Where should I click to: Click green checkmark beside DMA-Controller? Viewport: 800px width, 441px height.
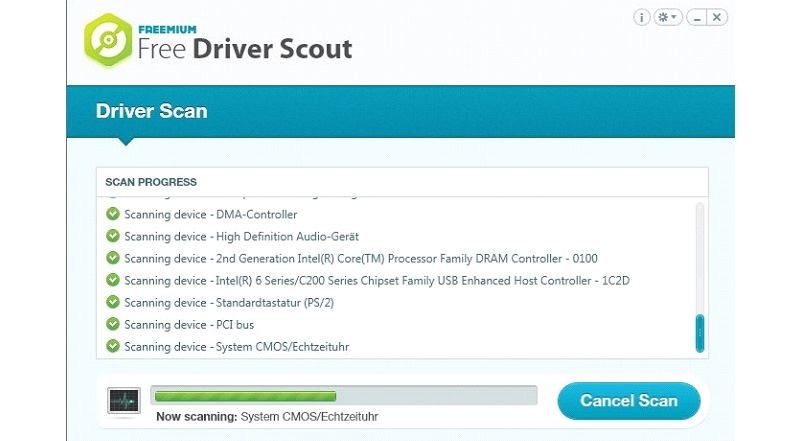(x=113, y=214)
